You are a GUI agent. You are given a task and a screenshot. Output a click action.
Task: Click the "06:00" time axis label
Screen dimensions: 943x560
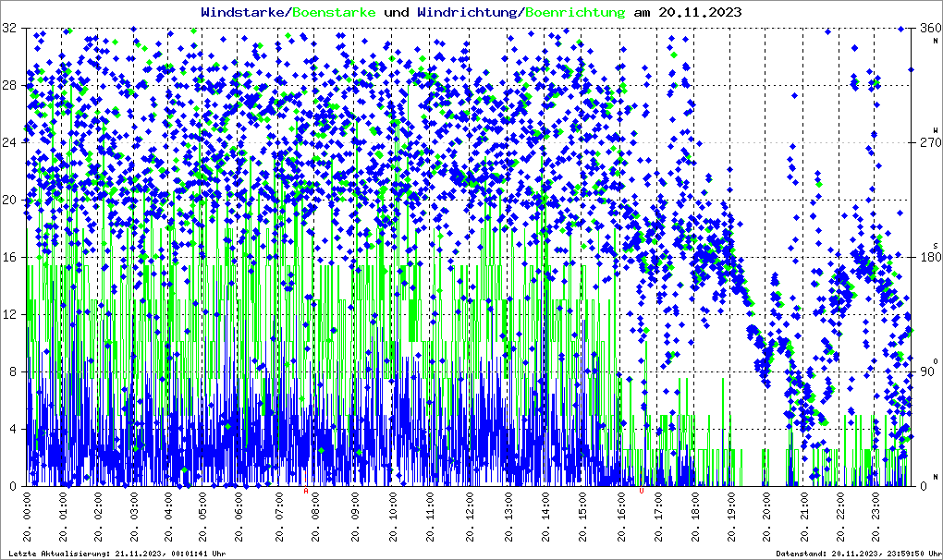239,505
